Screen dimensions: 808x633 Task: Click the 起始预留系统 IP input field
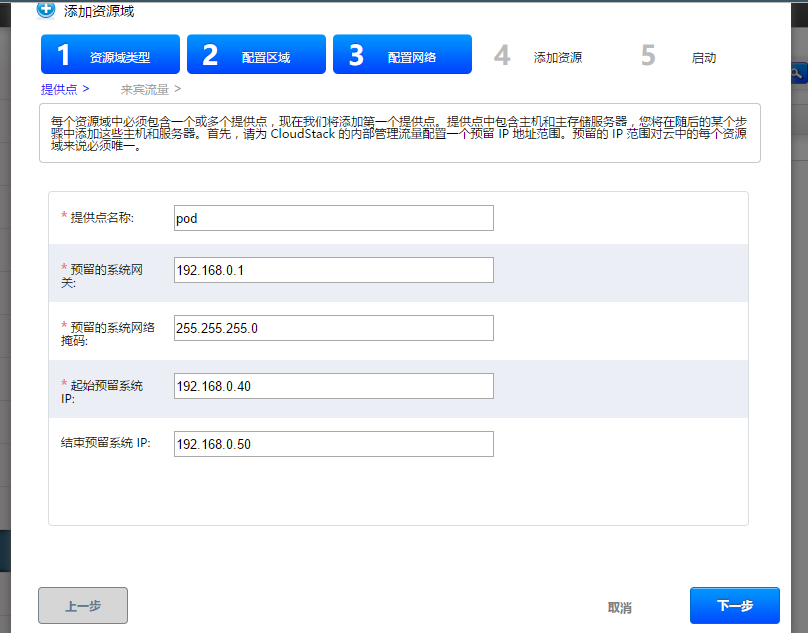click(x=333, y=386)
